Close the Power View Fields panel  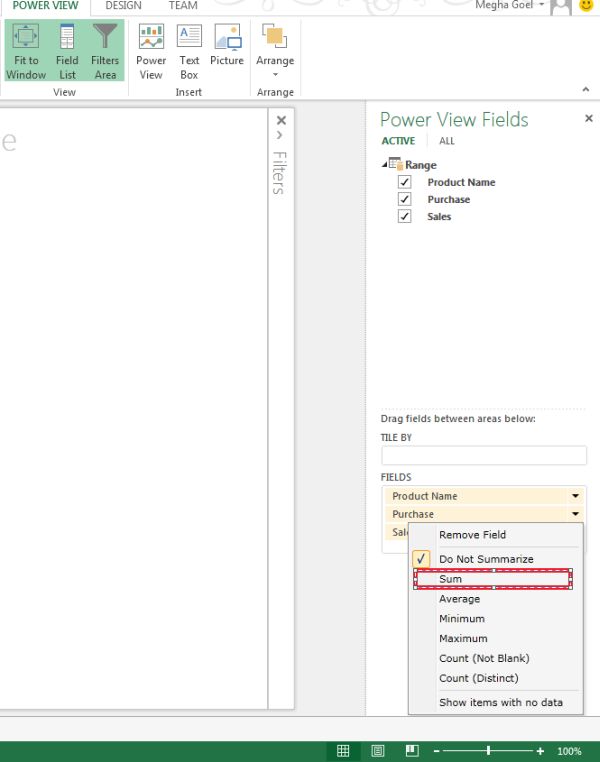click(589, 118)
